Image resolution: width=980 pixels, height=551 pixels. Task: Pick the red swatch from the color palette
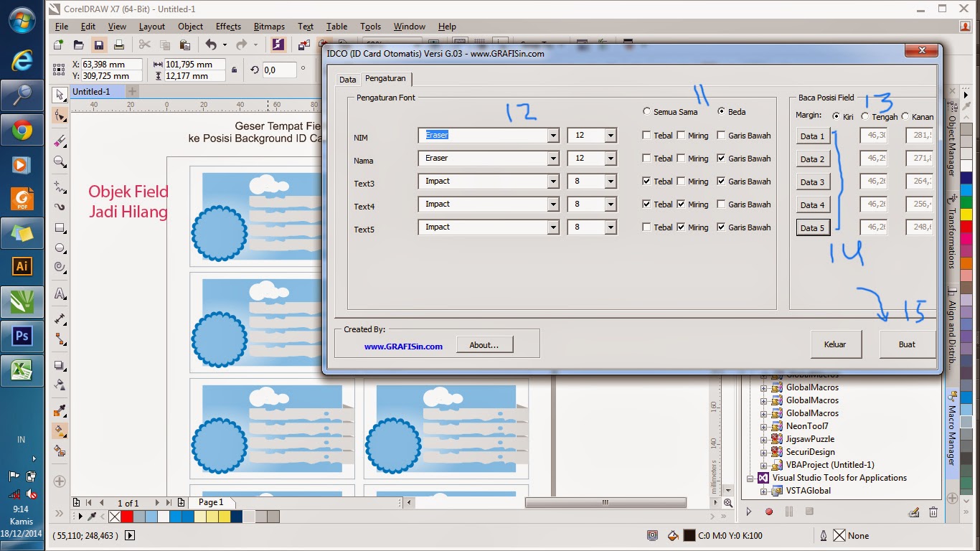[x=128, y=516]
